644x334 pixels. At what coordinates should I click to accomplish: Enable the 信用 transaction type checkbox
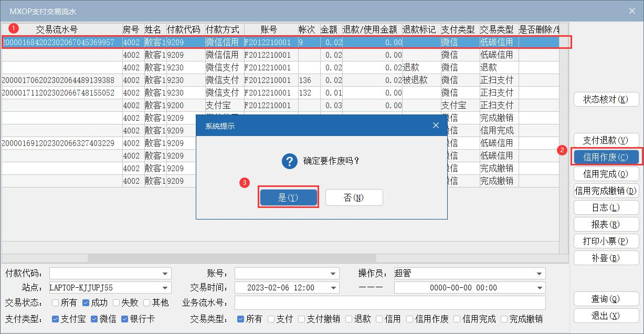tap(379, 319)
